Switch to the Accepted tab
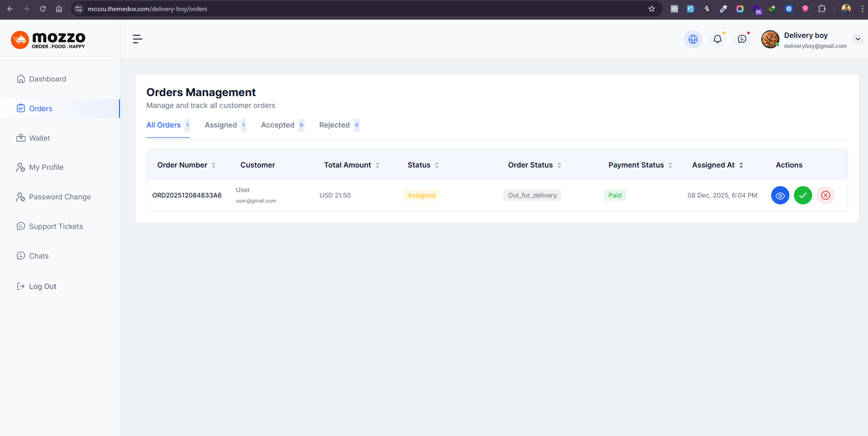868x436 pixels. click(x=278, y=125)
